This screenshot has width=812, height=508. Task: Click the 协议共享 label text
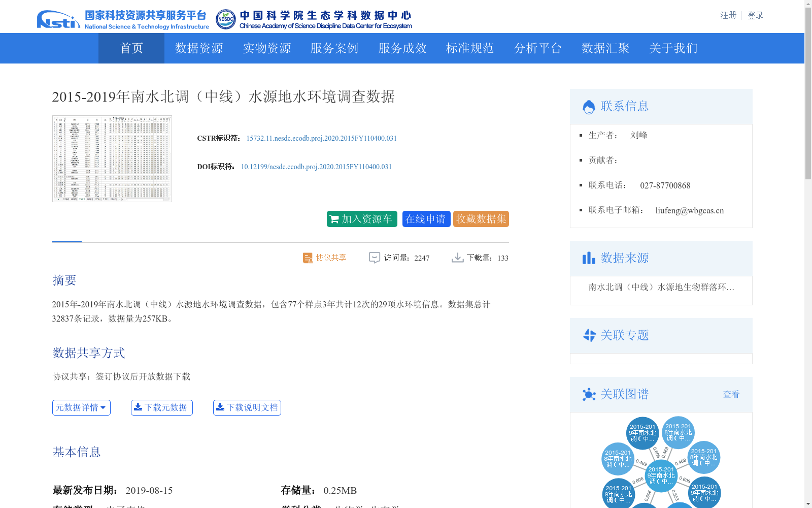tap(331, 258)
